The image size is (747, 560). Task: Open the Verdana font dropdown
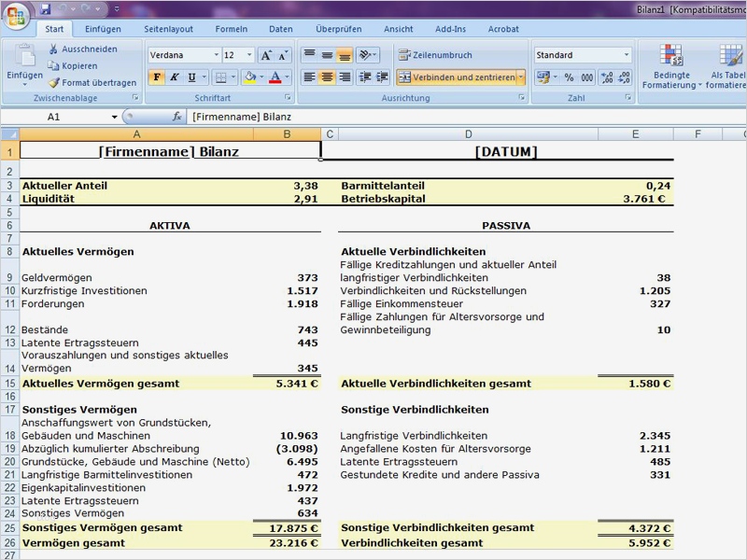click(x=217, y=54)
